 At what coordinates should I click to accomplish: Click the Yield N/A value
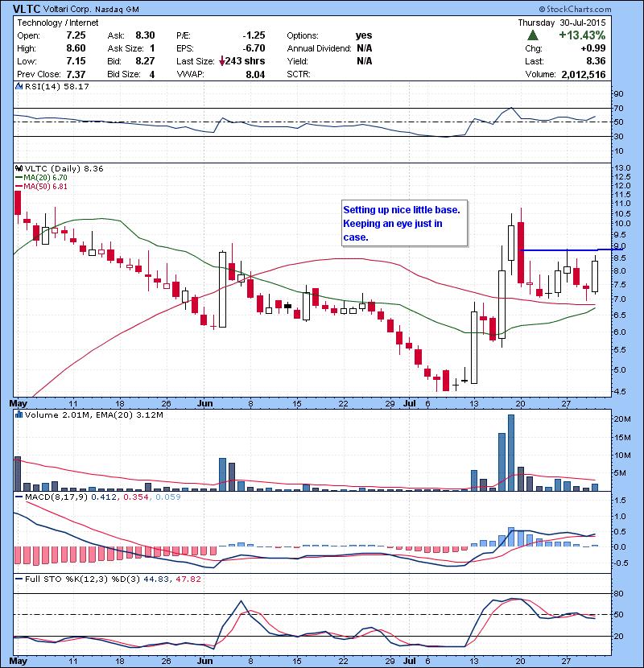pos(365,61)
